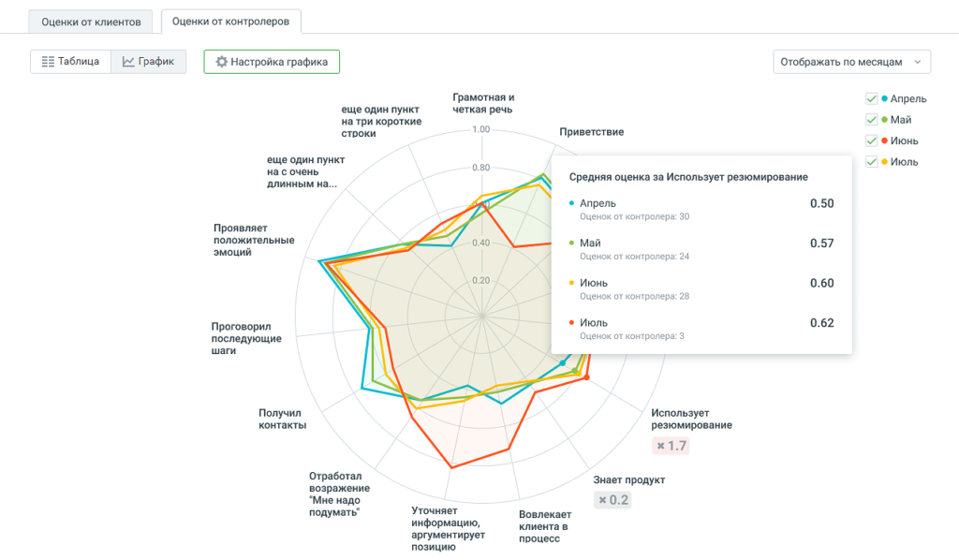Click the 0.2 multiplier badge under Знает продукт

click(x=612, y=500)
